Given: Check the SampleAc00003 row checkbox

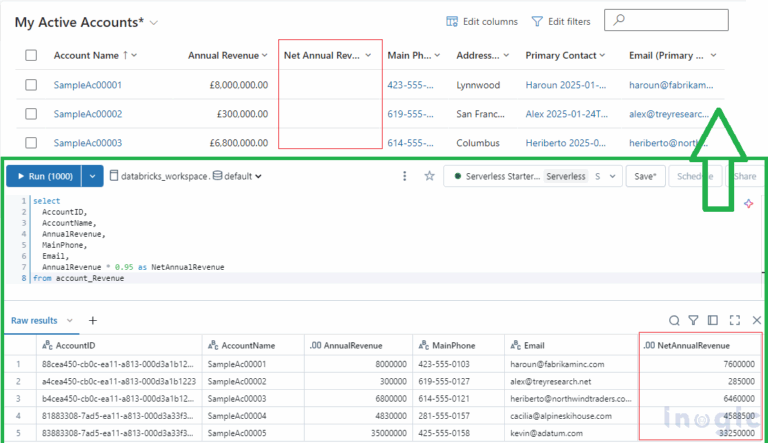Looking at the screenshot, I should click(31, 143).
